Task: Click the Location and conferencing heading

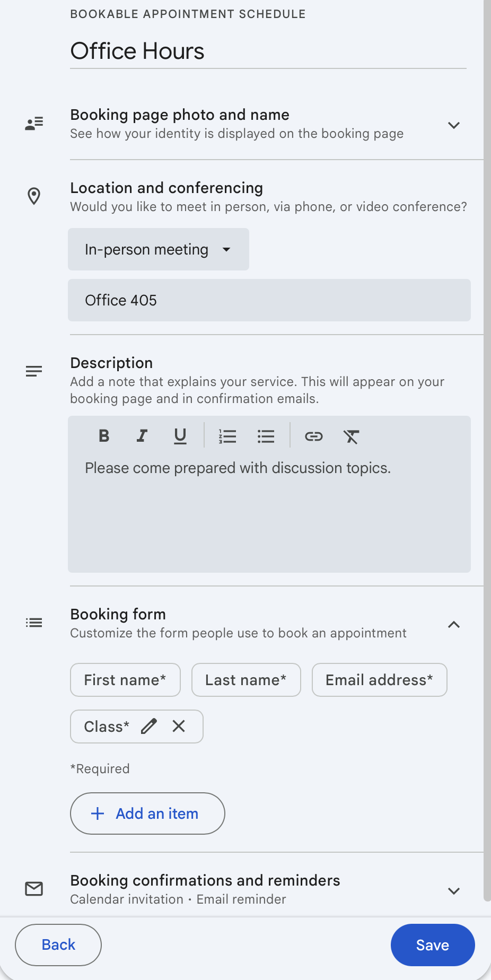Action: click(166, 188)
